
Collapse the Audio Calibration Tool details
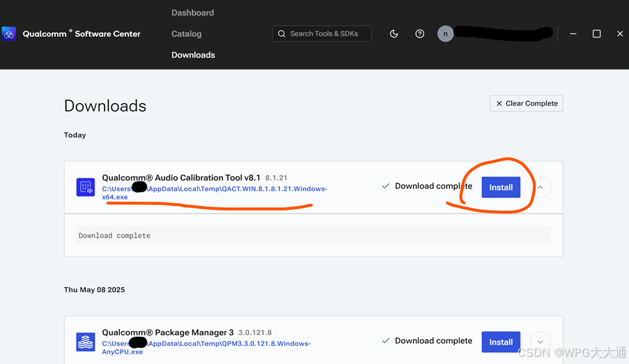click(x=540, y=187)
